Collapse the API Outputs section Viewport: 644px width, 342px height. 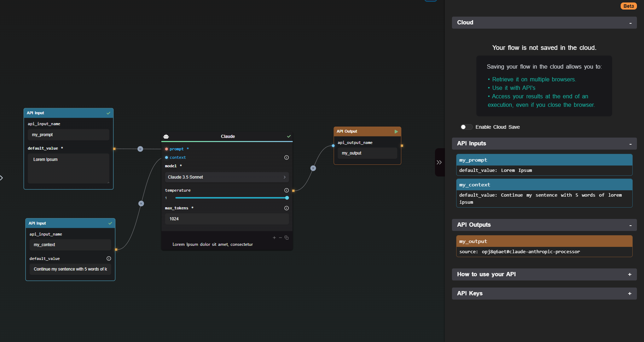[630, 225]
